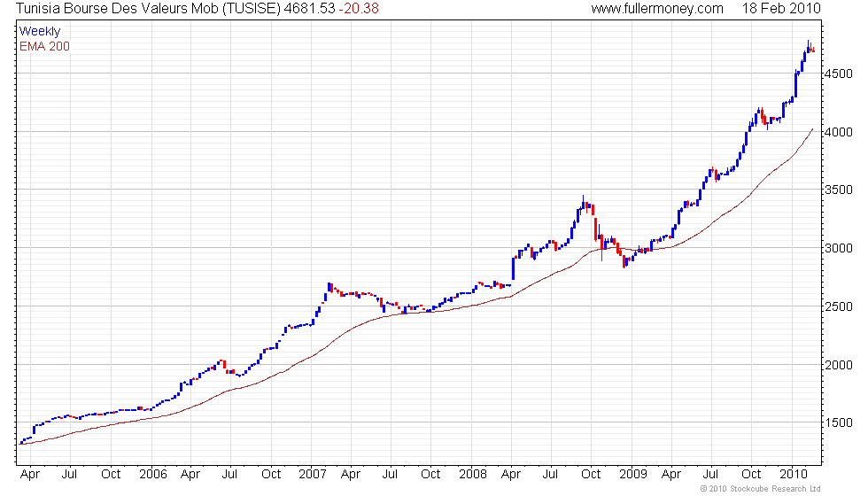Open the www.fullermoney.com link text

[x=657, y=8]
